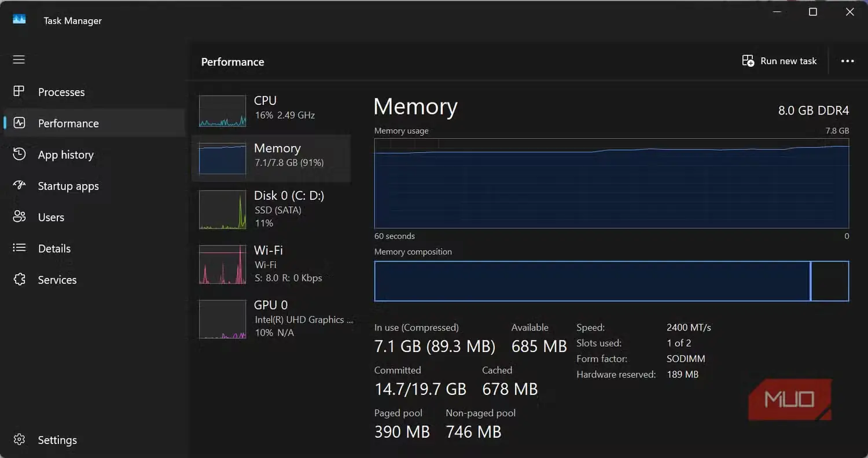Click the Cached 678 MB value
This screenshot has width=868, height=458.
point(510,389)
